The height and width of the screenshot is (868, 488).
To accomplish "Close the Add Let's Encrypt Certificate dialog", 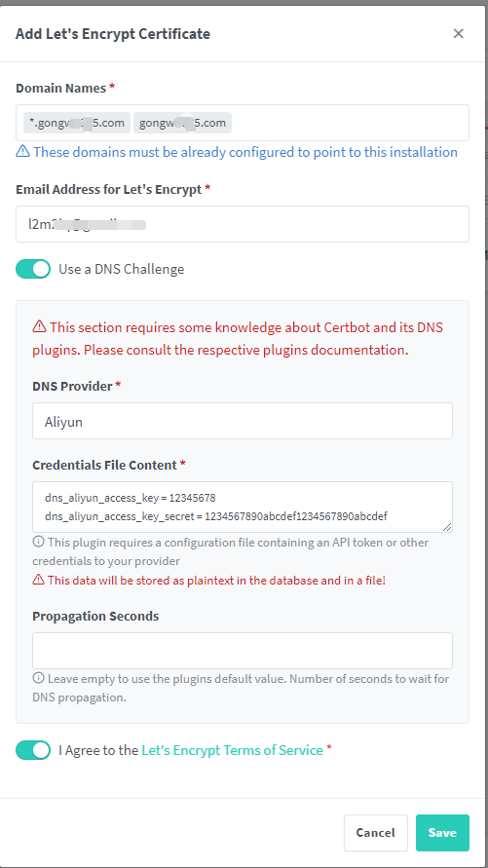I will click(458, 34).
